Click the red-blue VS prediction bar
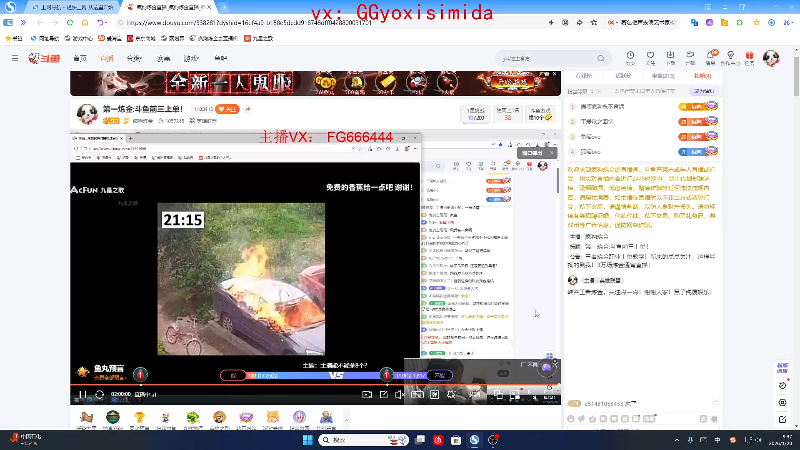This screenshot has height=450, width=800. [336, 376]
